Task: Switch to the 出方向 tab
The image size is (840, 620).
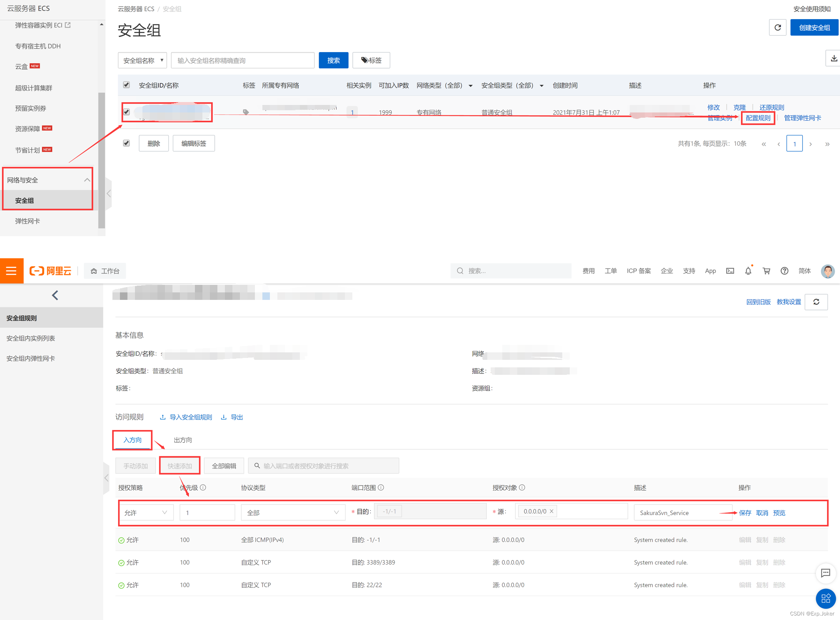Action: 183,440
